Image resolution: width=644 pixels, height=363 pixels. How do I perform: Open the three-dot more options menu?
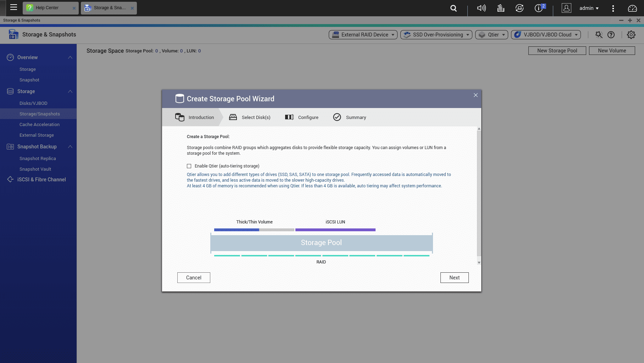pos(613,8)
